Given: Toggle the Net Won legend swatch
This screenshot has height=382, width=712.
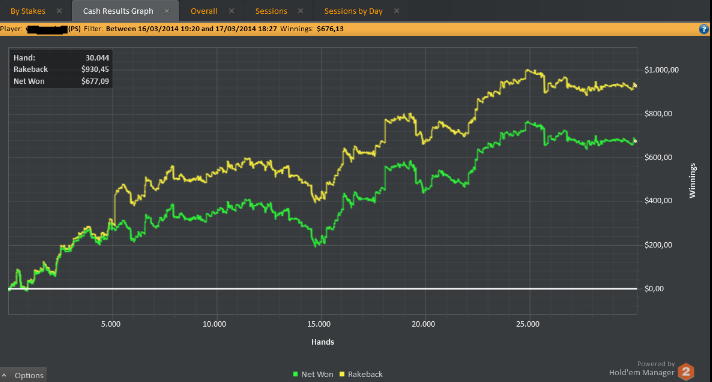Looking at the screenshot, I should coord(295,374).
